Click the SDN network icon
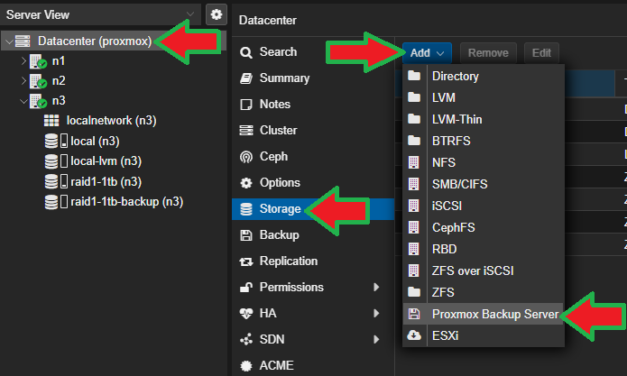627x376 pixels. pos(246,340)
